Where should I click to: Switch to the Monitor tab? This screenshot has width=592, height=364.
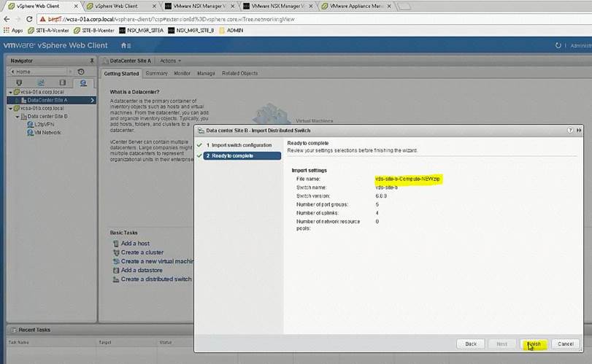tap(182, 73)
